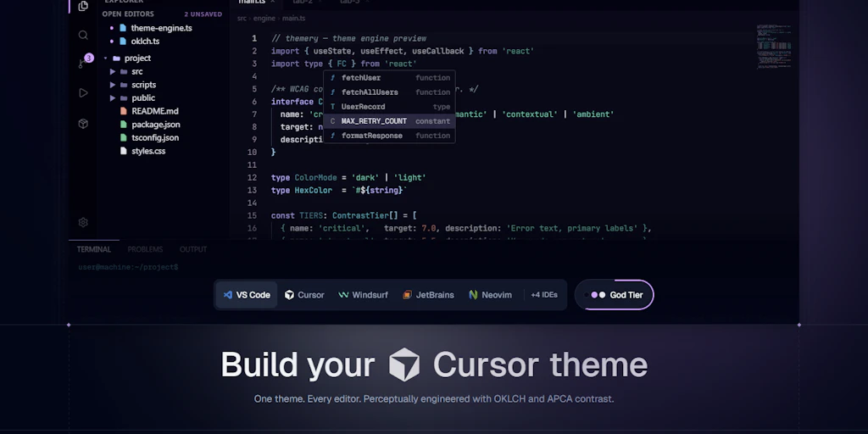The width and height of the screenshot is (868, 434).
Task: Switch to the TERMINAL panel tab
Action: pyautogui.click(x=93, y=249)
